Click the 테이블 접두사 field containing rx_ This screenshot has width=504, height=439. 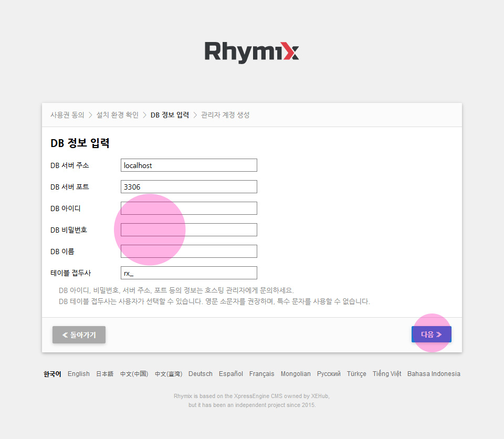[188, 273]
